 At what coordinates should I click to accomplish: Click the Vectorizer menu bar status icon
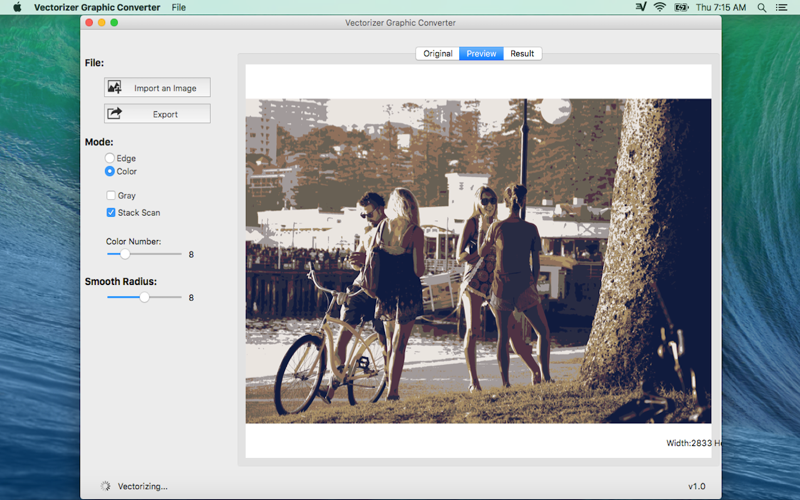[x=640, y=7]
